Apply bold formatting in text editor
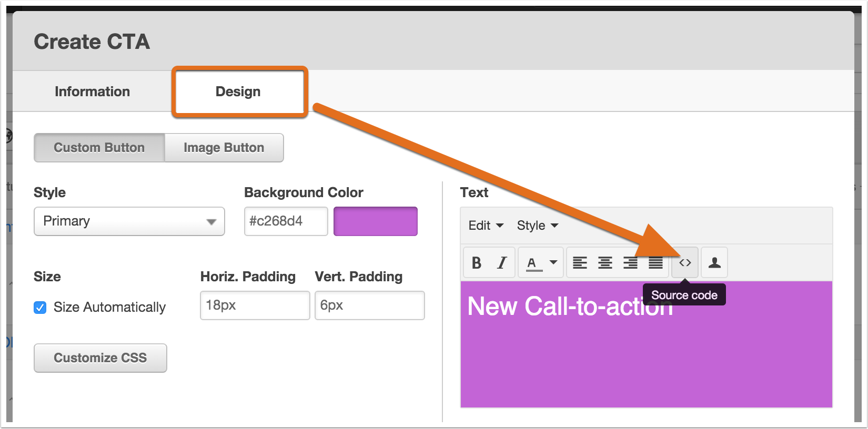Viewport: 868px width, 429px height. [x=477, y=262]
